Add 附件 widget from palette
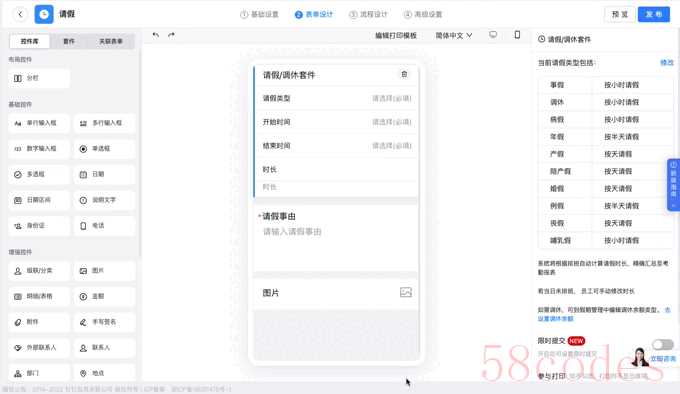The image size is (680, 394). 39,322
